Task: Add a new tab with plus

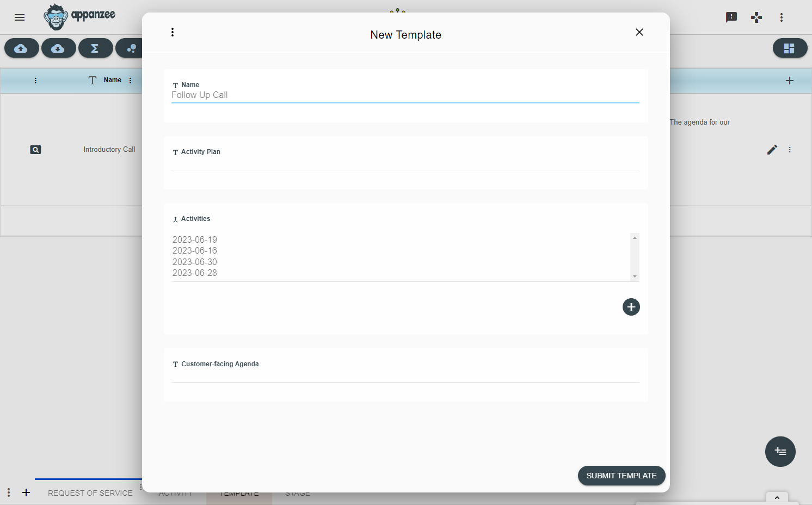Action: pyautogui.click(x=26, y=492)
